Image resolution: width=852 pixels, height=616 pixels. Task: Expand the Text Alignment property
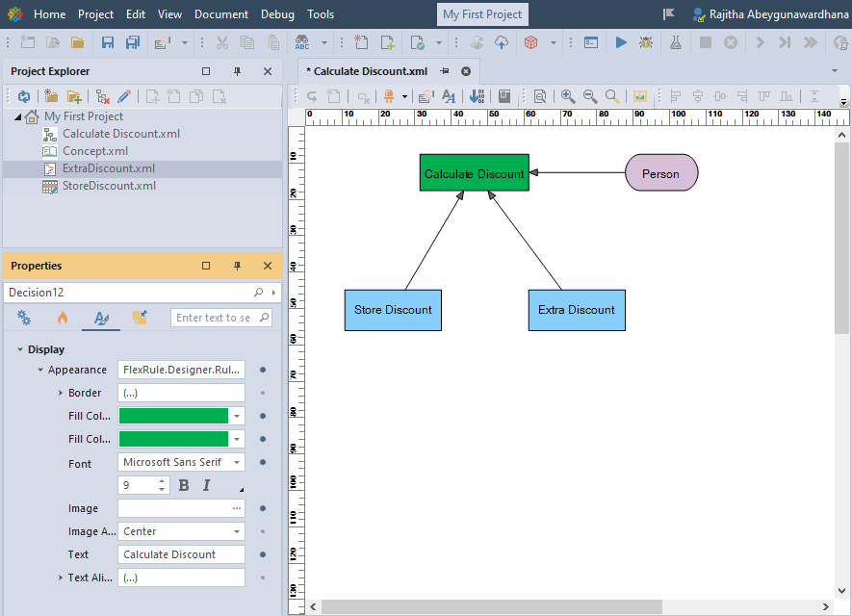61,577
